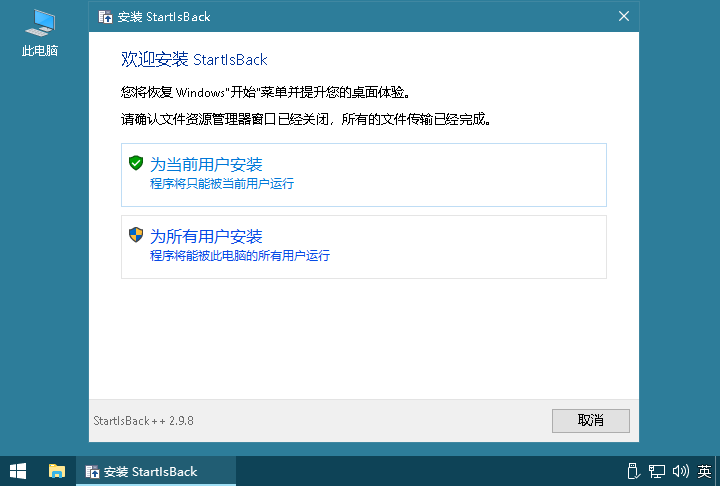Open the 此电脑 desktop icon
Image resolution: width=720 pixels, height=486 pixels.
40,33
